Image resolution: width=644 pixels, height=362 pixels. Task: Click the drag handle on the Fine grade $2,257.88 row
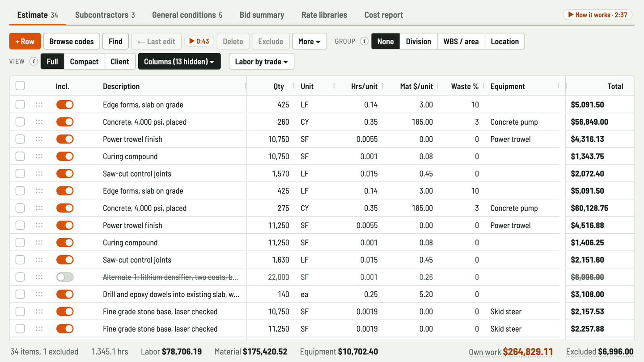tap(39, 329)
